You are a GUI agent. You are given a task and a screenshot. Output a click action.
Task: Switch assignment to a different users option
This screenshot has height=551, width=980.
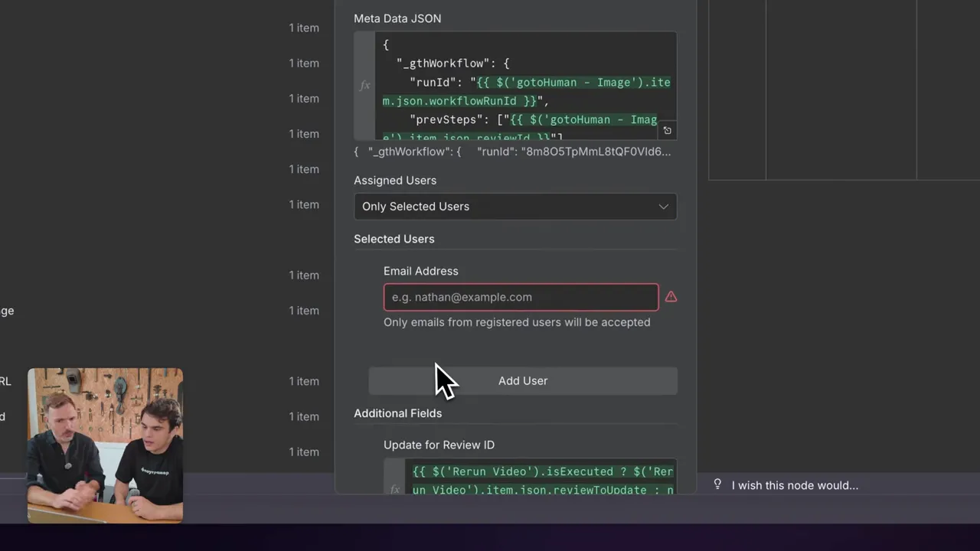pos(514,206)
